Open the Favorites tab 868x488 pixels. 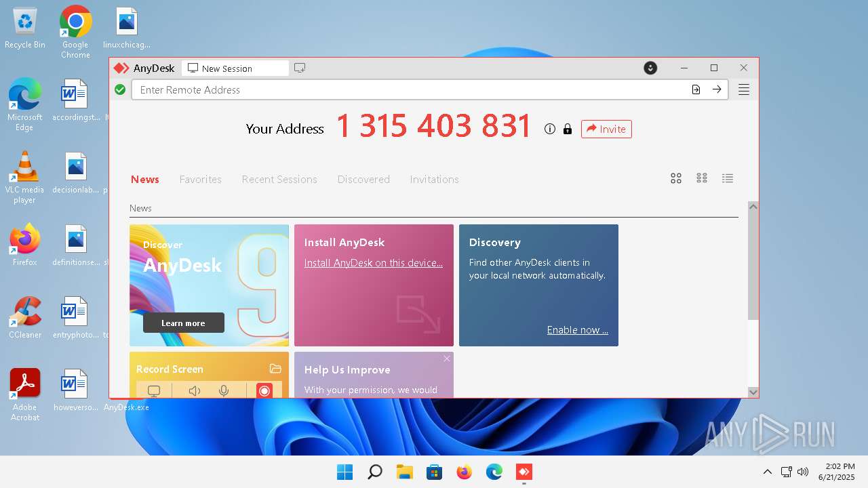(x=200, y=179)
